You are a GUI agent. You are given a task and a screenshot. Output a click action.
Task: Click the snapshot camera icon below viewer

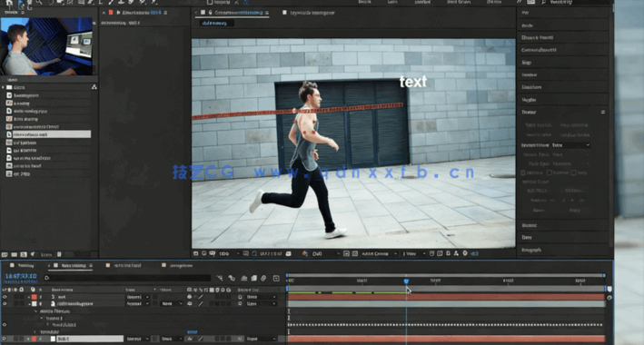point(288,254)
